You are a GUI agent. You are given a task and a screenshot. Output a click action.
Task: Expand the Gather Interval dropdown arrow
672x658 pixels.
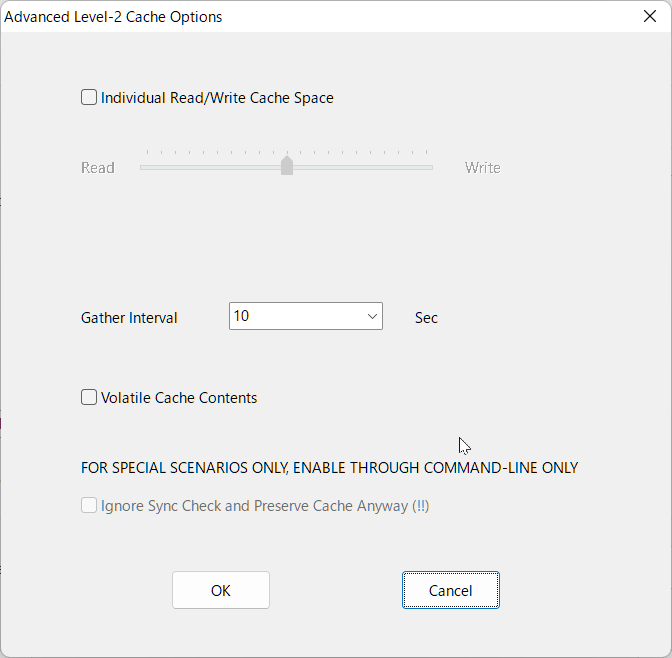[x=372, y=316]
